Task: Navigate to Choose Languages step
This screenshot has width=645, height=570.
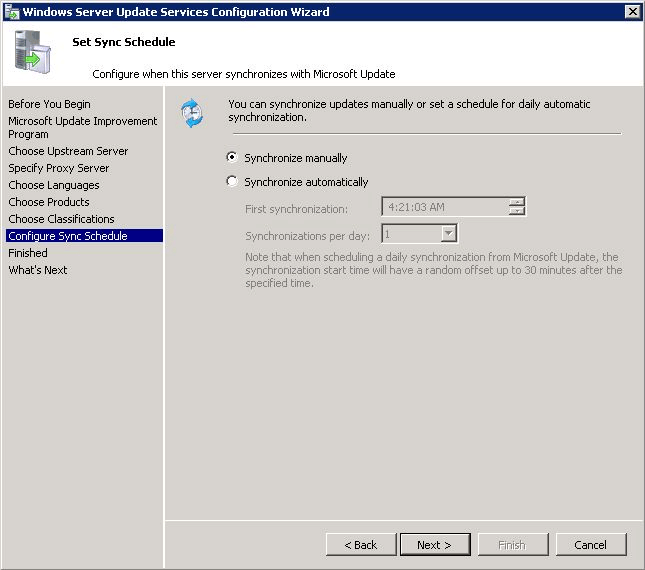Action: click(54, 185)
